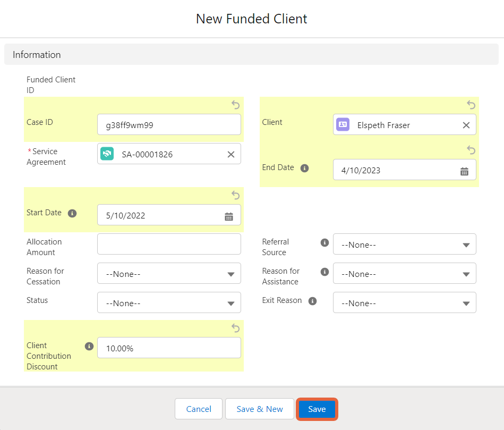This screenshot has width=504, height=430.
Task: Show Referral Source help info
Action: click(324, 242)
